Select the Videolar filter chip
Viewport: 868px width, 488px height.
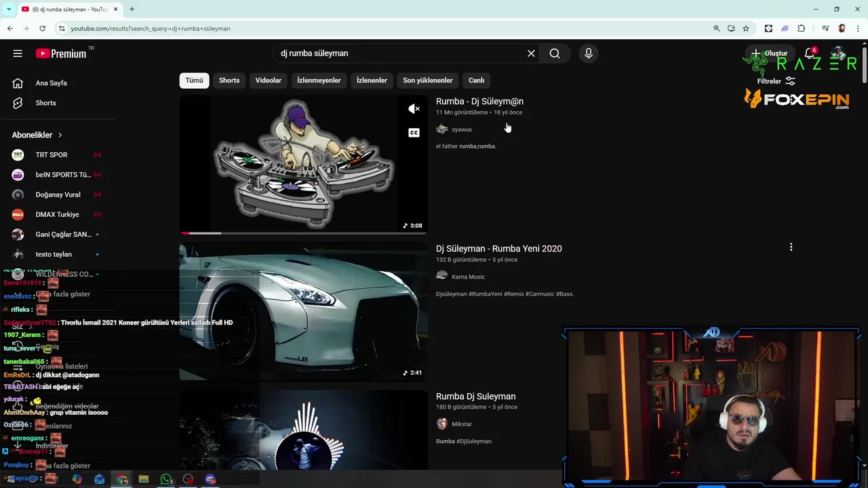point(269,80)
